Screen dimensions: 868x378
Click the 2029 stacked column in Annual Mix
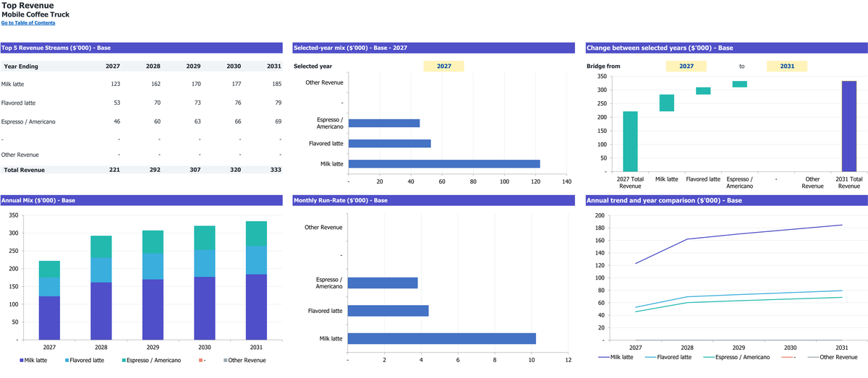tap(153, 285)
